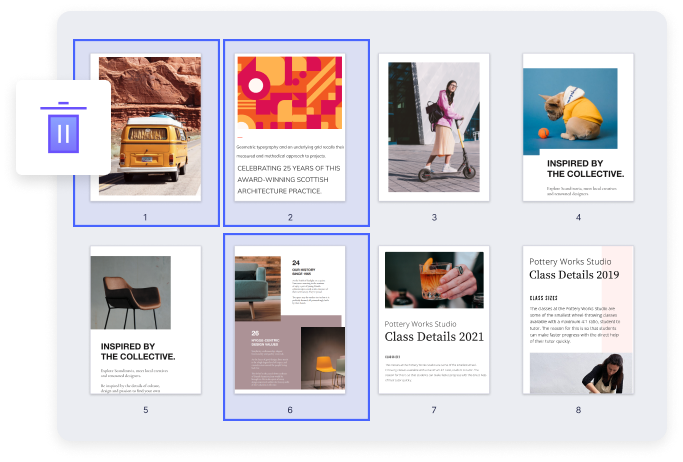Click page number label 2
Screen dimensions: 683x462
290,217
